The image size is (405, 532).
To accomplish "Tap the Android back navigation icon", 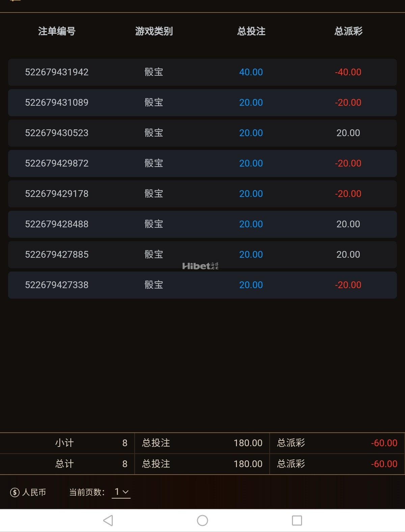I will (x=108, y=521).
